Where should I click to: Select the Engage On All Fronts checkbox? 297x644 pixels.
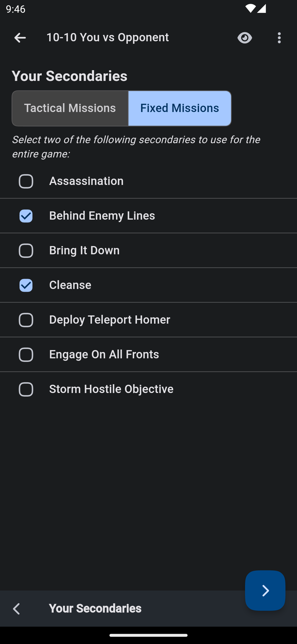(26, 355)
